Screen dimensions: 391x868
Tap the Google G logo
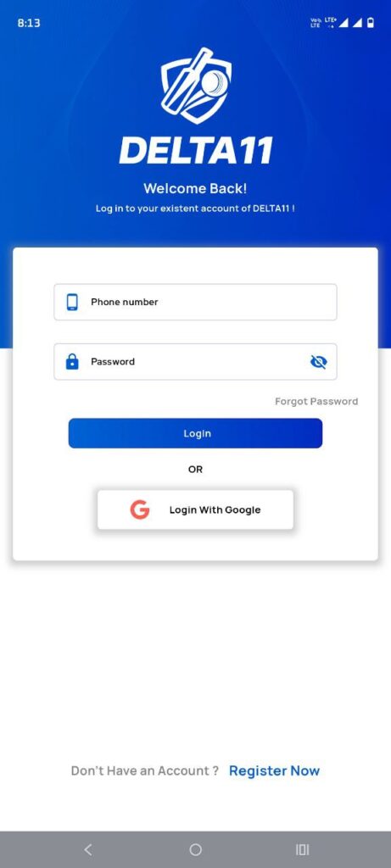click(x=140, y=509)
